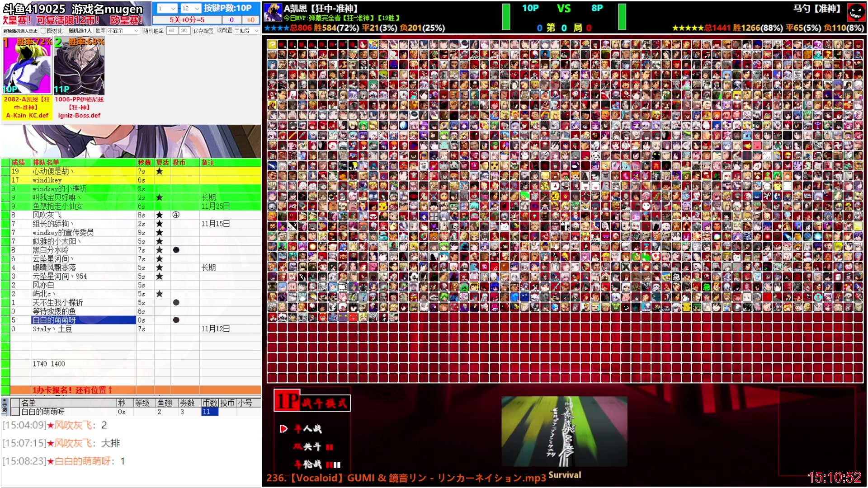Click the star in row 叫我宝贝好嘛丶
This screenshot has width=868, height=488.
pos(159,197)
